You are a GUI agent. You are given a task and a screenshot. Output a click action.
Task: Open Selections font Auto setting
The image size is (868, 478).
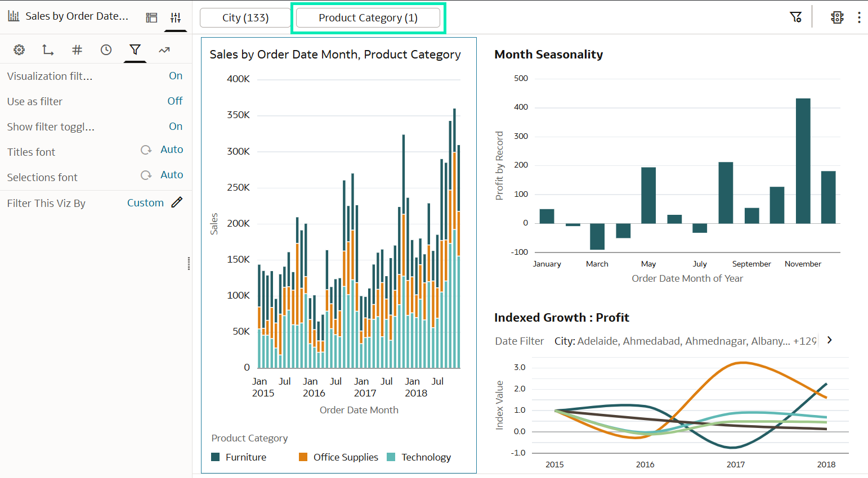172,175
